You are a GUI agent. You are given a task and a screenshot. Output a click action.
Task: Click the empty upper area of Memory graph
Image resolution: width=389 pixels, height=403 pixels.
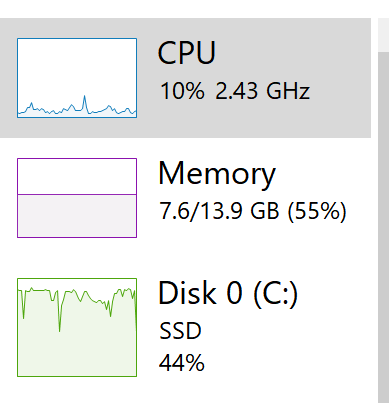(77, 176)
